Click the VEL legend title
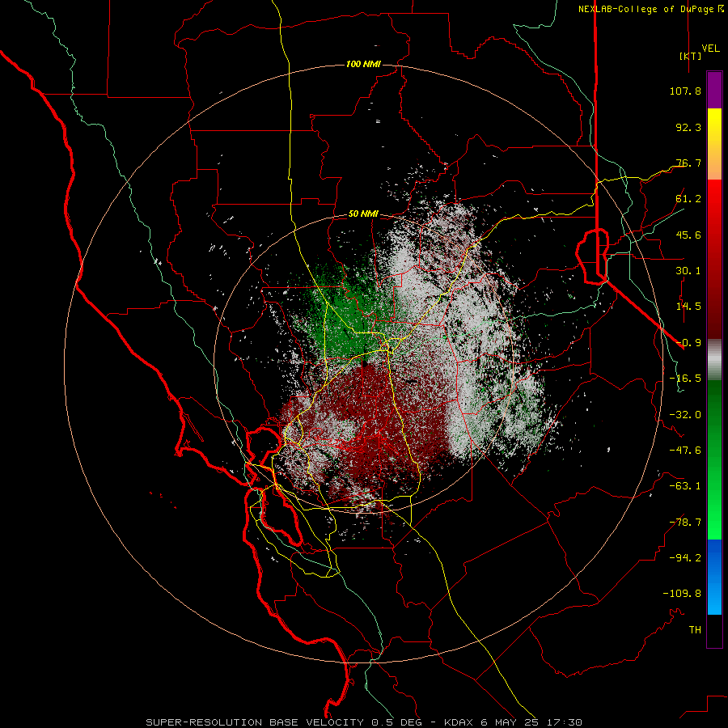Screen dimensions: 728x728 710,48
